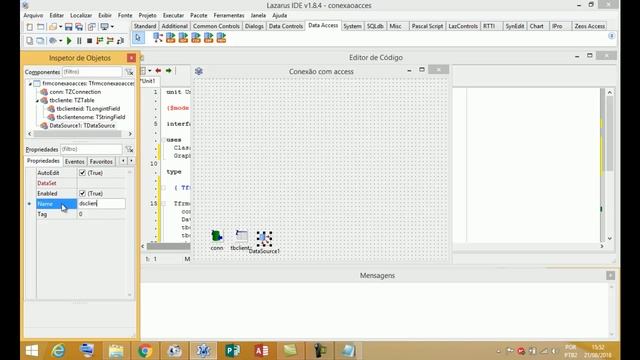The image size is (640, 360).
Task: Click the View Forms icon
Action: [40, 41]
